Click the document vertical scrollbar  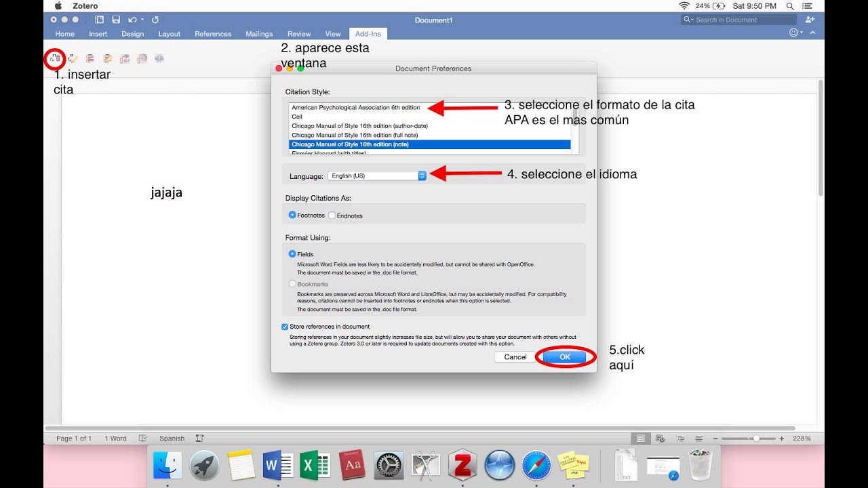pyautogui.click(x=820, y=139)
